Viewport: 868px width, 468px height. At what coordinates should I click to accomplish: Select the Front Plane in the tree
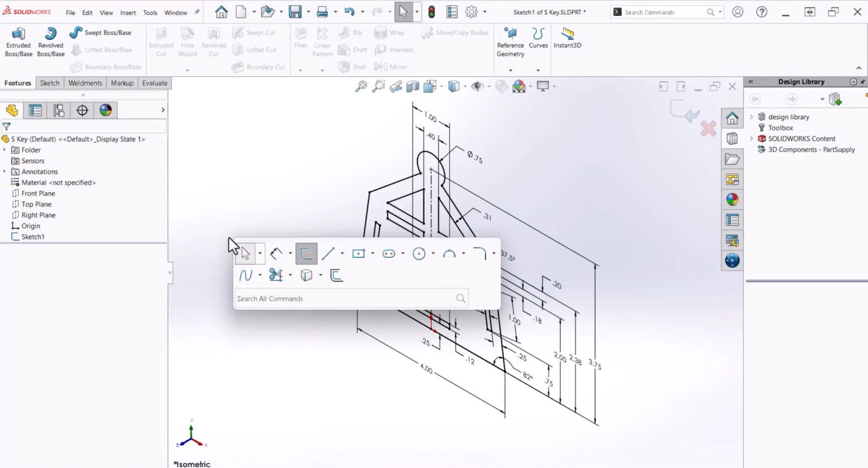tap(37, 193)
